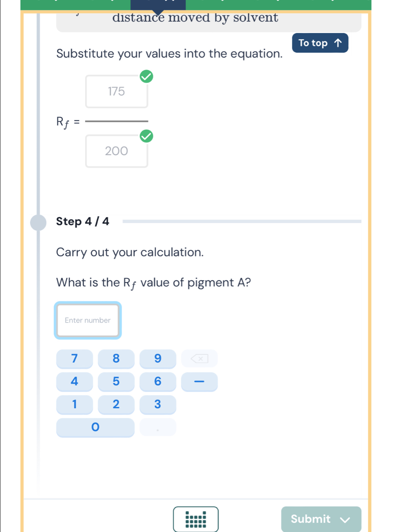405x532 pixels.
Task: Open the periodic table icon
Action: click(x=195, y=519)
